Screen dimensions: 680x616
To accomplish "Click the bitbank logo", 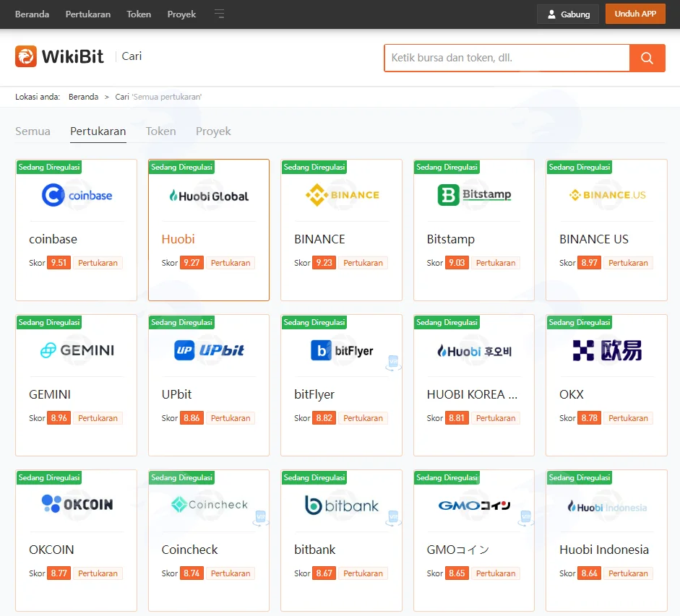I will tap(343, 506).
